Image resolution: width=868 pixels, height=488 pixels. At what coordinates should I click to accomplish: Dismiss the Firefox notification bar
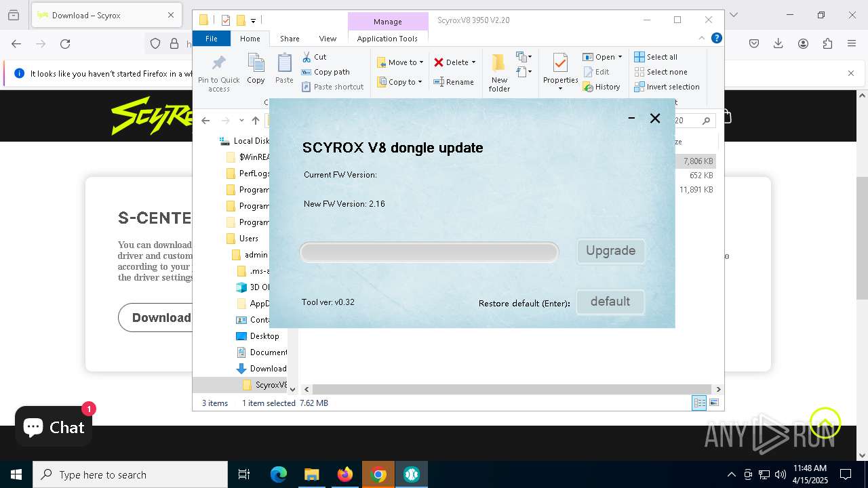click(x=851, y=73)
